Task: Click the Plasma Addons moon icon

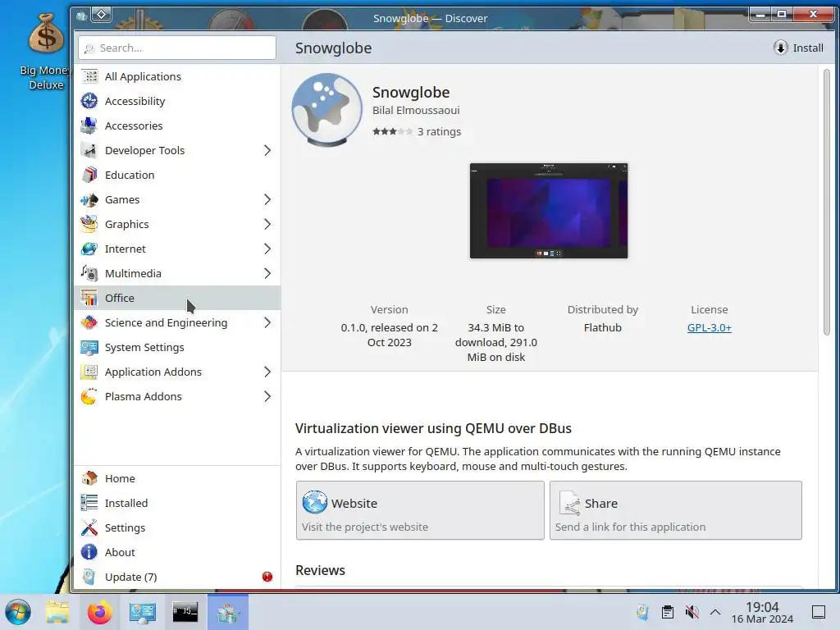Action: [89, 396]
